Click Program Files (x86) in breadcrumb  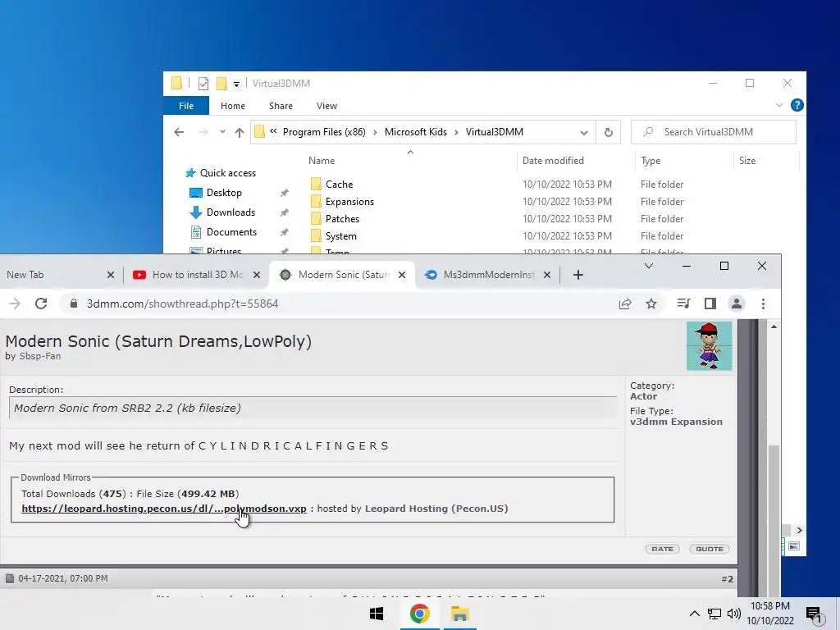324,132
